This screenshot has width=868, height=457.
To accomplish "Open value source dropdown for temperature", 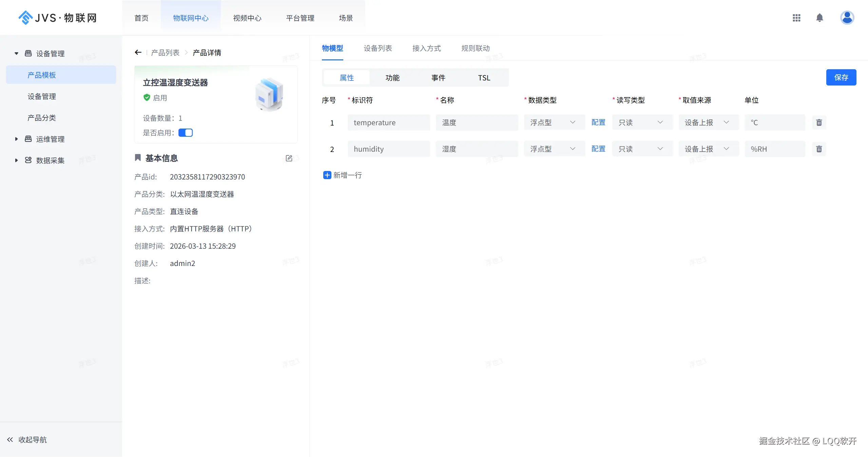I will 708,122.
